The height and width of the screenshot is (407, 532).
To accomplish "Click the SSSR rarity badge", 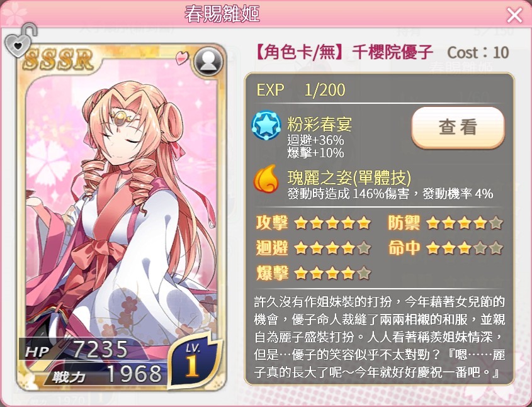I will coord(59,59).
